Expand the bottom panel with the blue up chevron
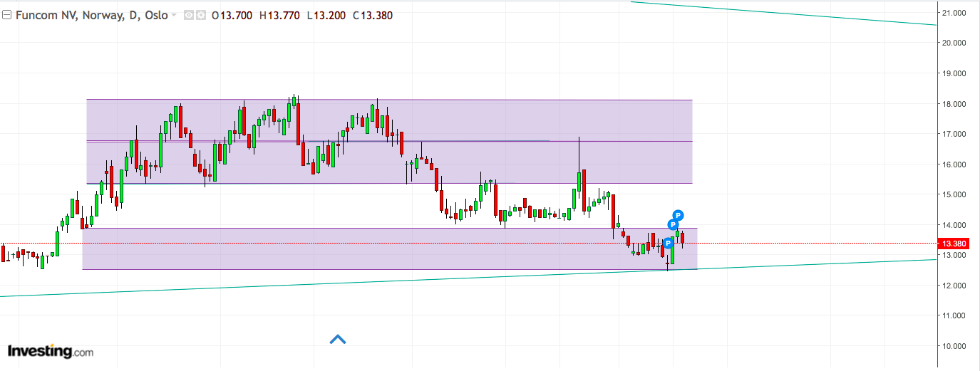 [338, 340]
